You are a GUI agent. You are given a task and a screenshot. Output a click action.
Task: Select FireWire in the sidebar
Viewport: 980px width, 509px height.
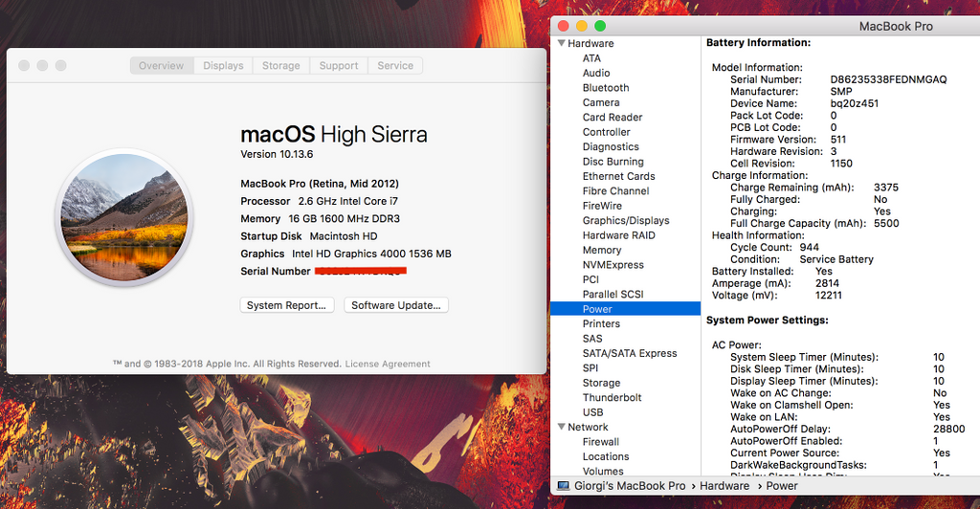(x=602, y=206)
